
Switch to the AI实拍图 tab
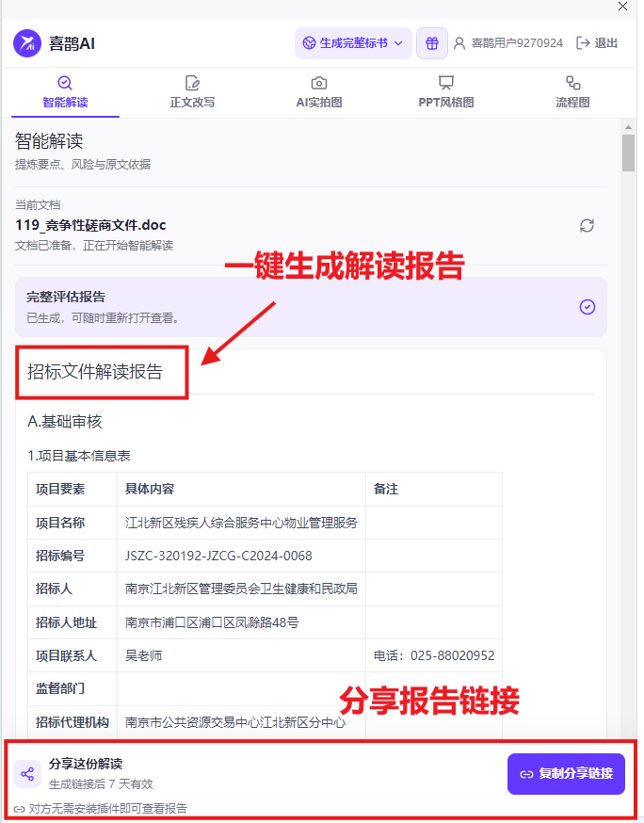319,92
